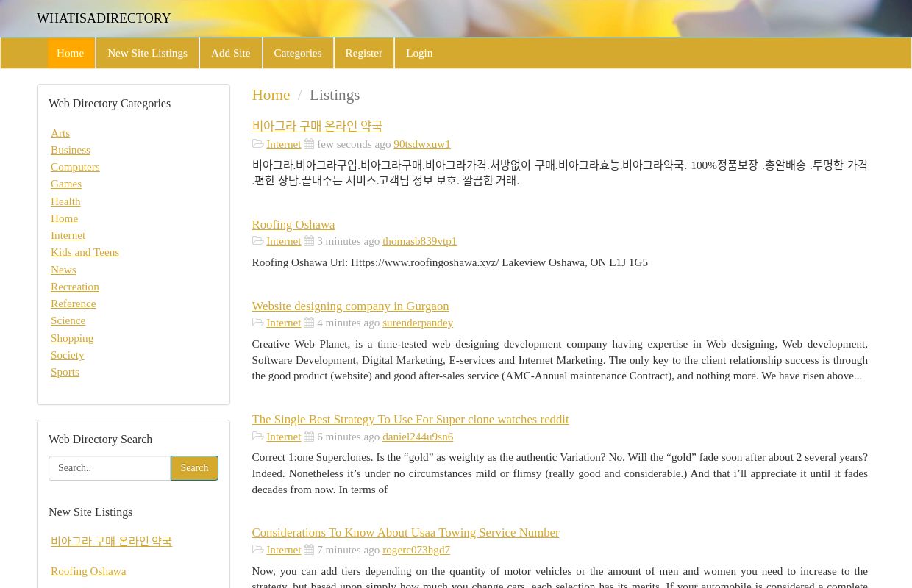Open Website designing company in Gurgaon listing
This screenshot has width=912, height=588.
pos(350,306)
